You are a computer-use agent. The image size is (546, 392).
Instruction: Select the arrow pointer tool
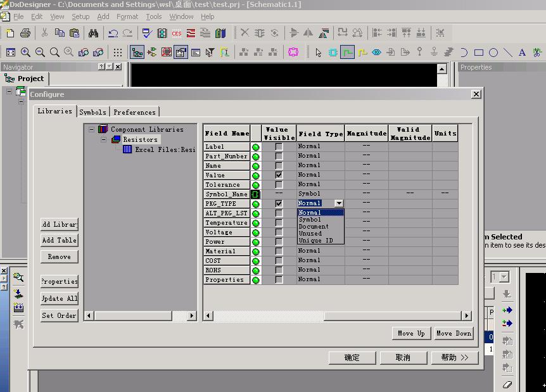point(318,52)
